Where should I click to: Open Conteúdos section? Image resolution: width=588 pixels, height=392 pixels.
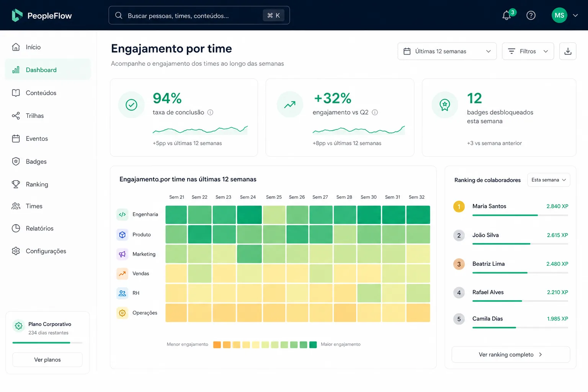coord(48,93)
